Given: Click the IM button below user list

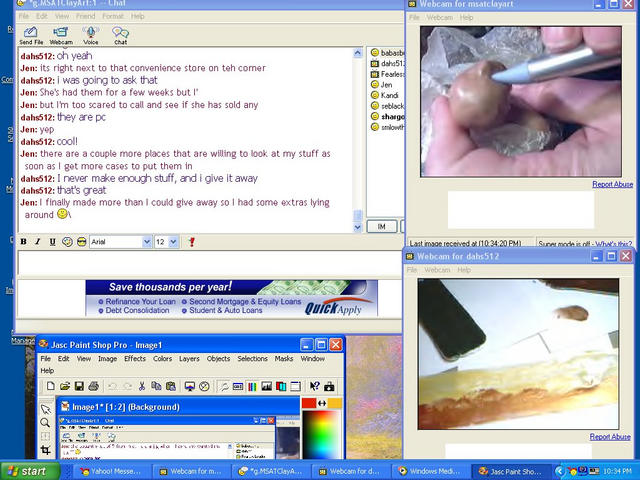Looking at the screenshot, I should pyautogui.click(x=382, y=227).
